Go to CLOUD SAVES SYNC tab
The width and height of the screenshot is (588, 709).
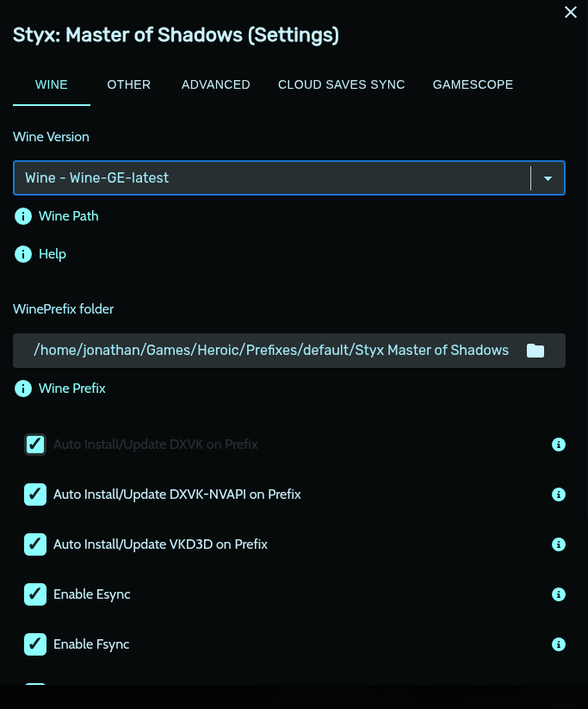pyautogui.click(x=341, y=84)
